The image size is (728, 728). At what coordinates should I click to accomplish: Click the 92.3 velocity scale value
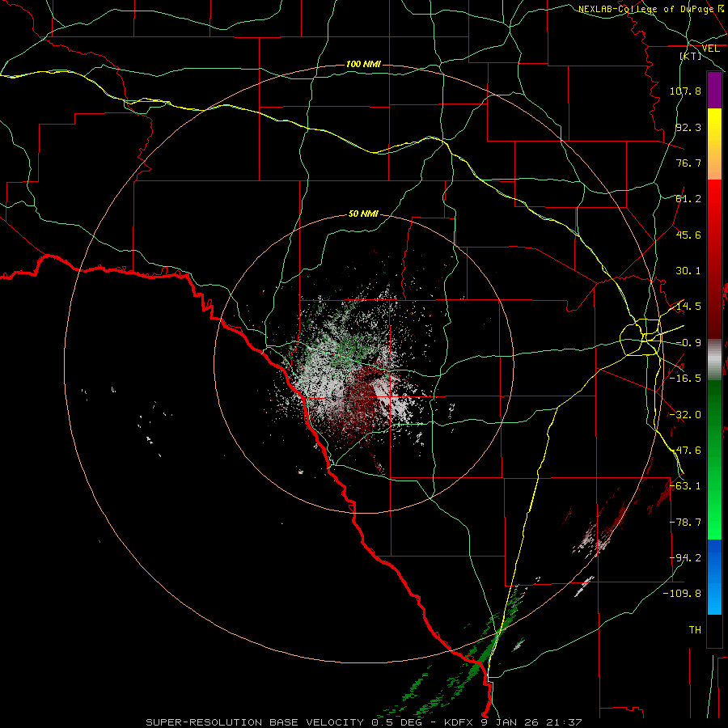(x=688, y=127)
